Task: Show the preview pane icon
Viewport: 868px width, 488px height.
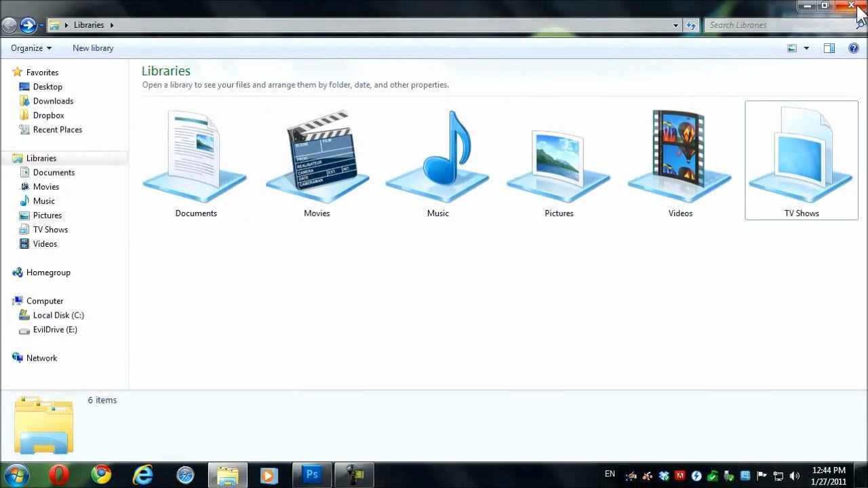Action: (x=829, y=48)
